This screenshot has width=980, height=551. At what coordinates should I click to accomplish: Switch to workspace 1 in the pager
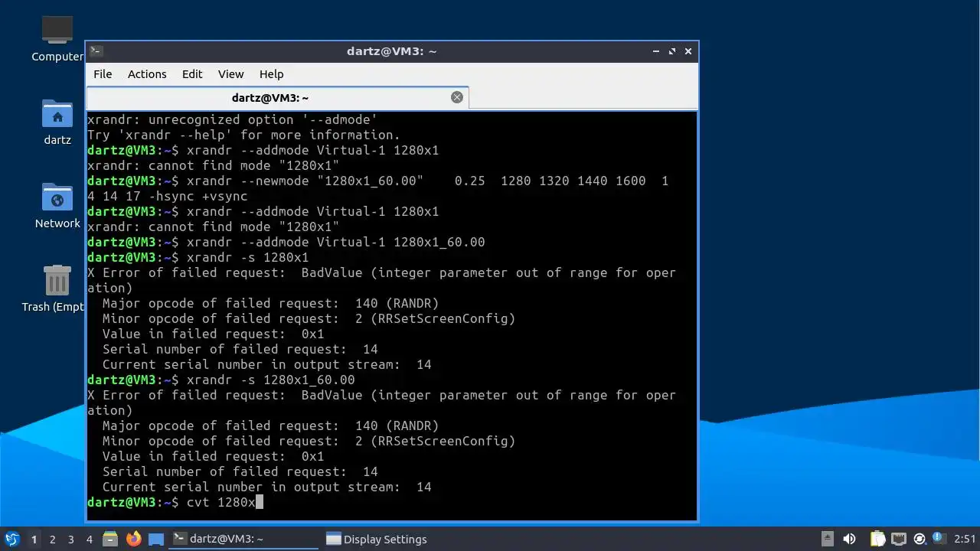[x=34, y=539]
